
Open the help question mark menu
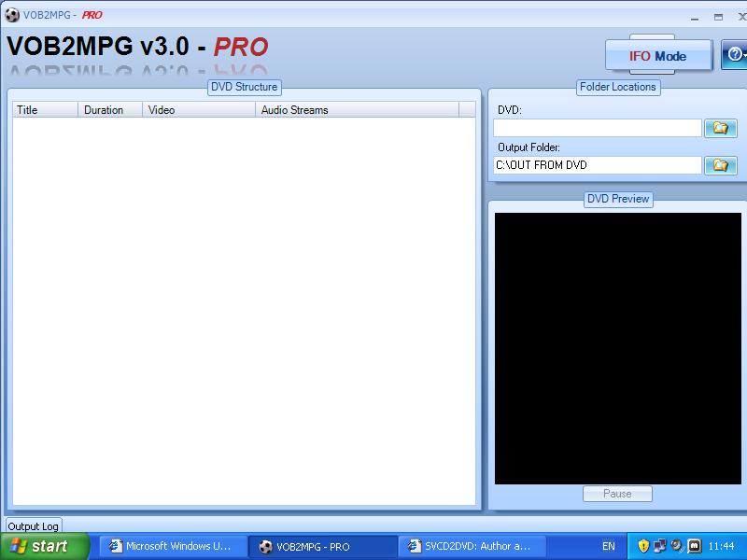[735, 55]
